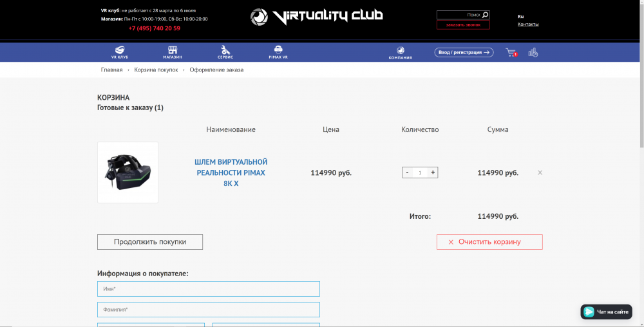Open the Контакты link
Screen dimensions: 644x327
[528, 24]
